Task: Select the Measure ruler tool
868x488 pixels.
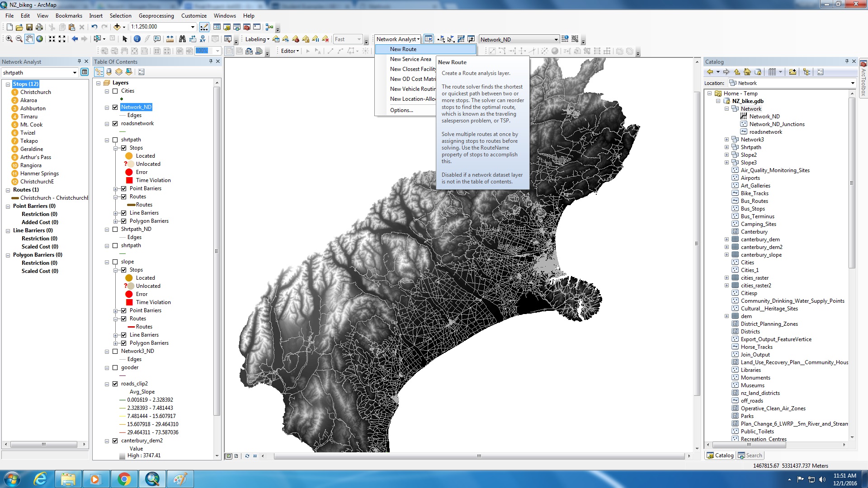Action: pos(170,39)
